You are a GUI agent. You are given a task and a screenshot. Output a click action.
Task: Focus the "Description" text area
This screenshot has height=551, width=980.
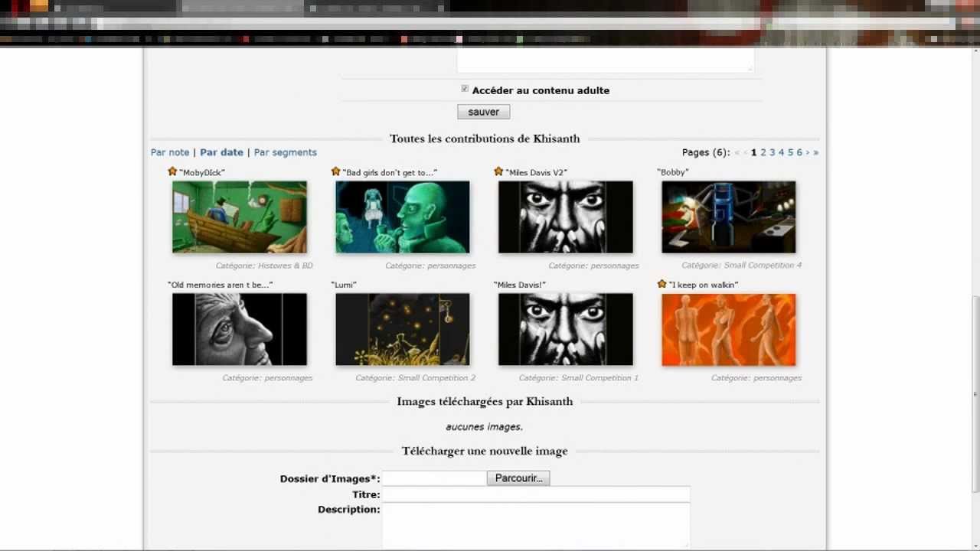536,526
